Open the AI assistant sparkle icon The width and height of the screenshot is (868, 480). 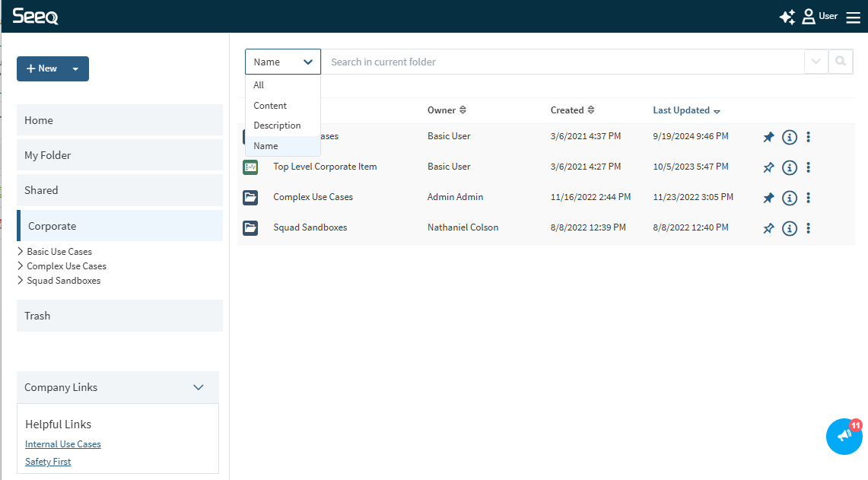(787, 17)
